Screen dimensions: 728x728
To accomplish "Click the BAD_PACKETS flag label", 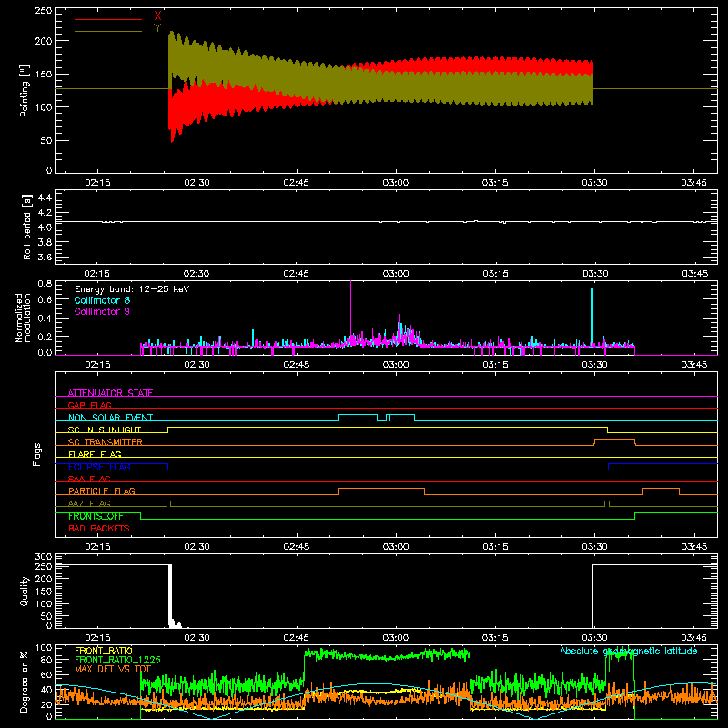I will [99, 528].
